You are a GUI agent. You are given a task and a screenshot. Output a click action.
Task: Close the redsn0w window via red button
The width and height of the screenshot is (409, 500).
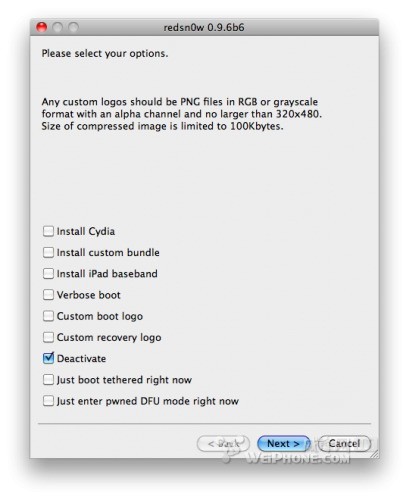tap(42, 27)
